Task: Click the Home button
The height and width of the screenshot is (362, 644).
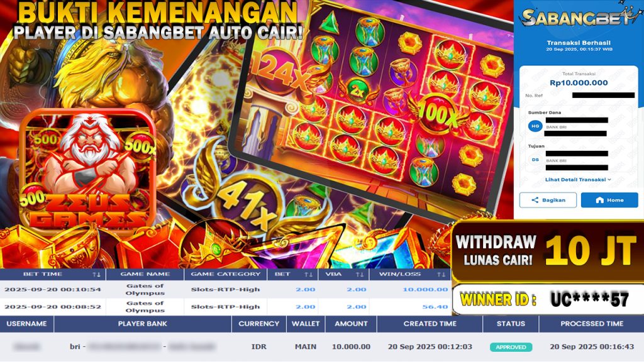Action: click(609, 200)
